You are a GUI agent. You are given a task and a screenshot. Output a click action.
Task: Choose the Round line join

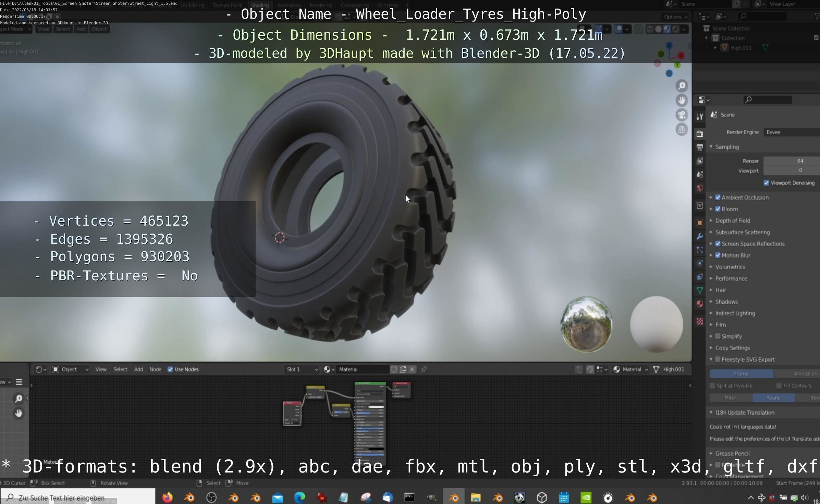tap(773, 398)
